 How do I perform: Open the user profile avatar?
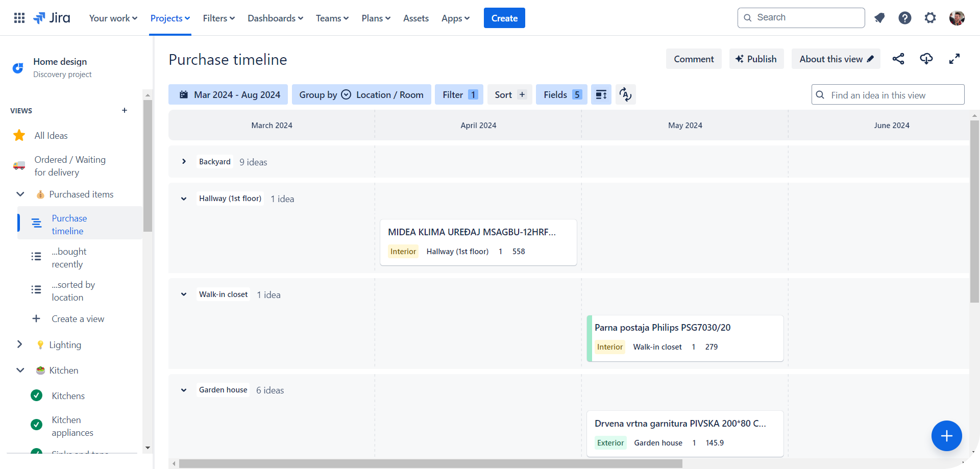957,18
